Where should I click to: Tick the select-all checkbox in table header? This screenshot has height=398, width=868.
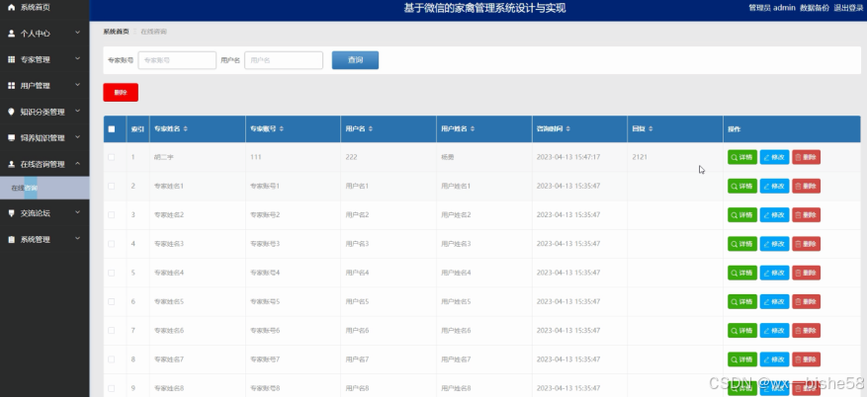(x=112, y=128)
